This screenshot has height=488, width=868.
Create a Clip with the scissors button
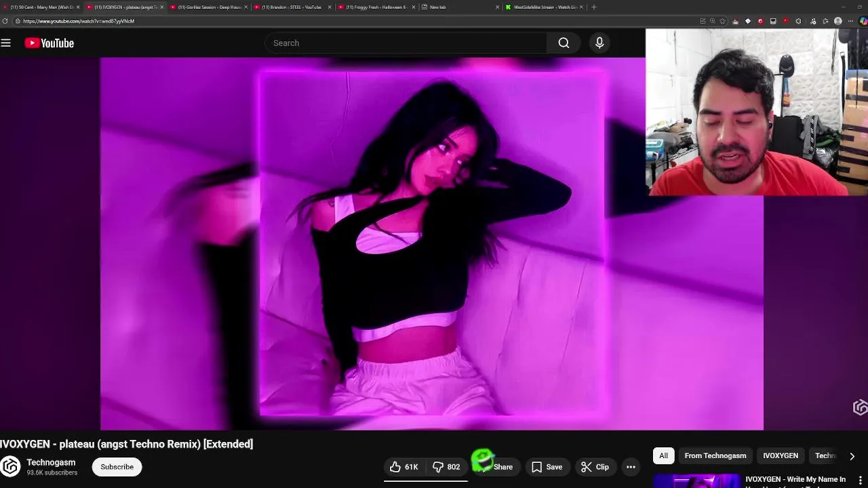click(595, 467)
